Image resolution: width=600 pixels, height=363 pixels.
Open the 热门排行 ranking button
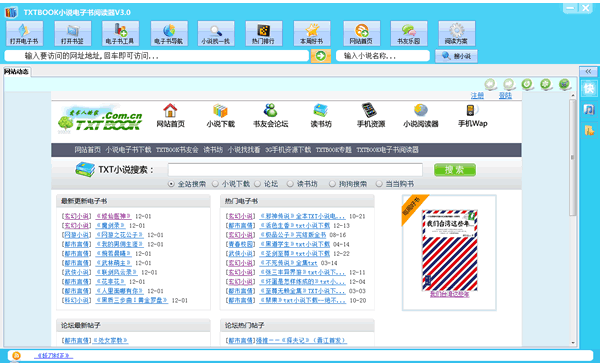click(264, 34)
